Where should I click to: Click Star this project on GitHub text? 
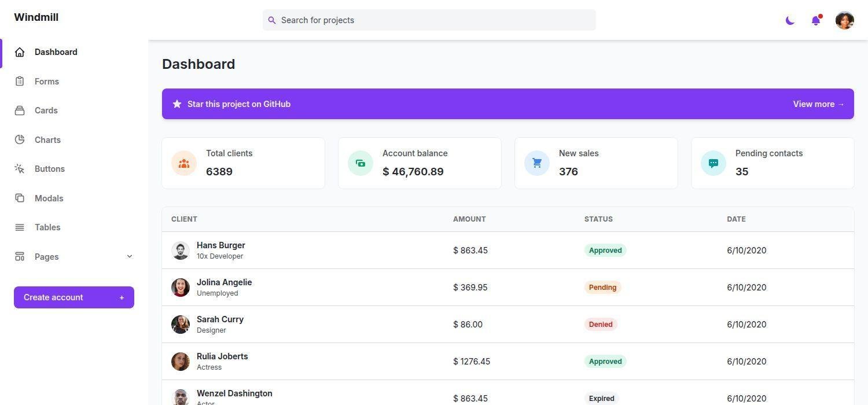(x=239, y=104)
